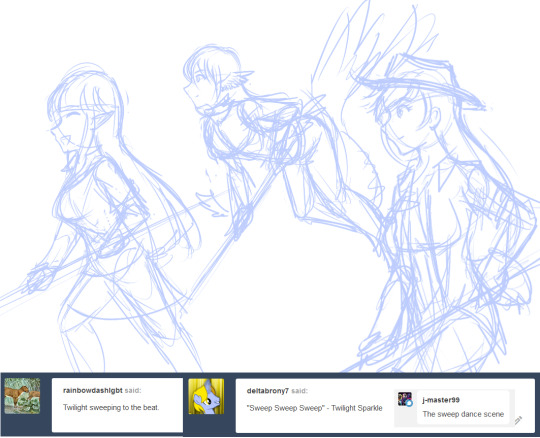540x438 pixels.
Task: Open j-master99's profile via username
Action: pyautogui.click(x=441, y=400)
